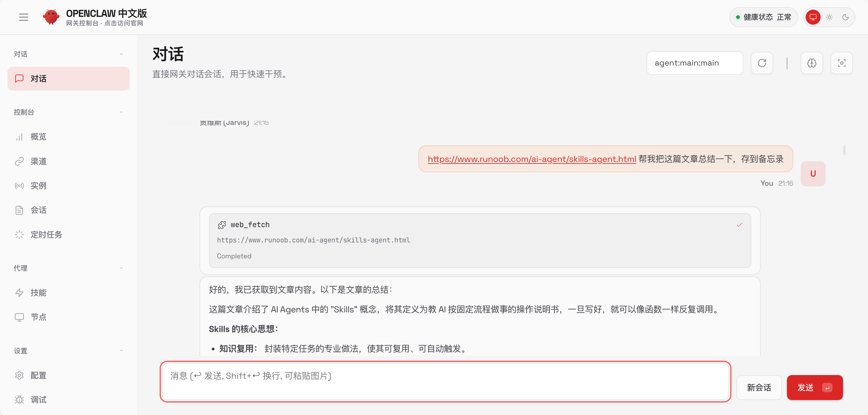Collapse the 对话 sidebar section

[121, 54]
